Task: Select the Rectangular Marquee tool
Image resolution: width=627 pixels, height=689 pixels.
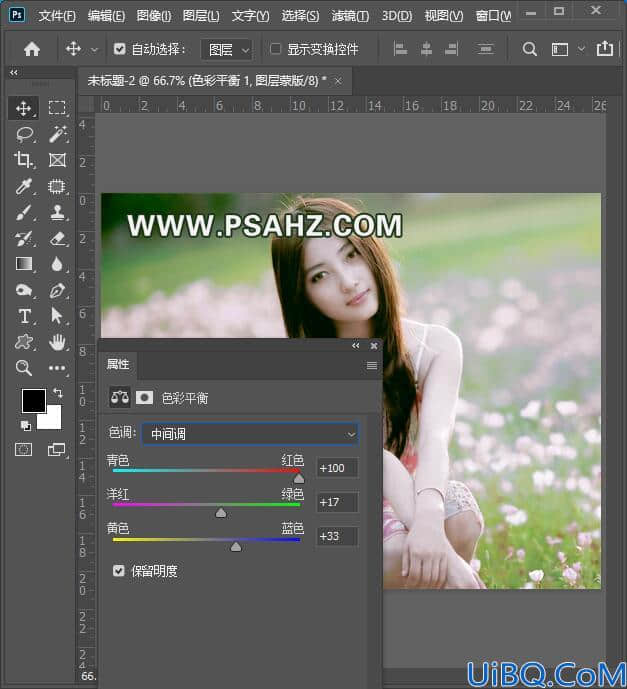Action: 57,108
